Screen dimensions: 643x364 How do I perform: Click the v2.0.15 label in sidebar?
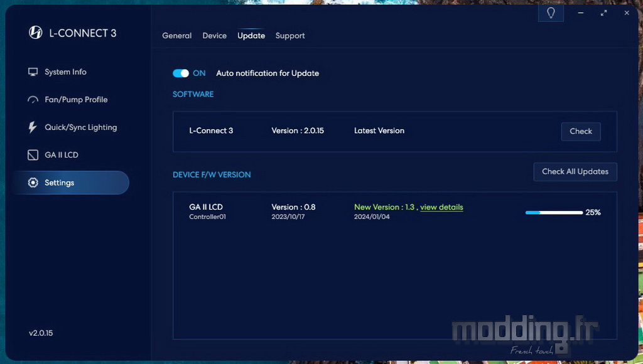click(41, 333)
